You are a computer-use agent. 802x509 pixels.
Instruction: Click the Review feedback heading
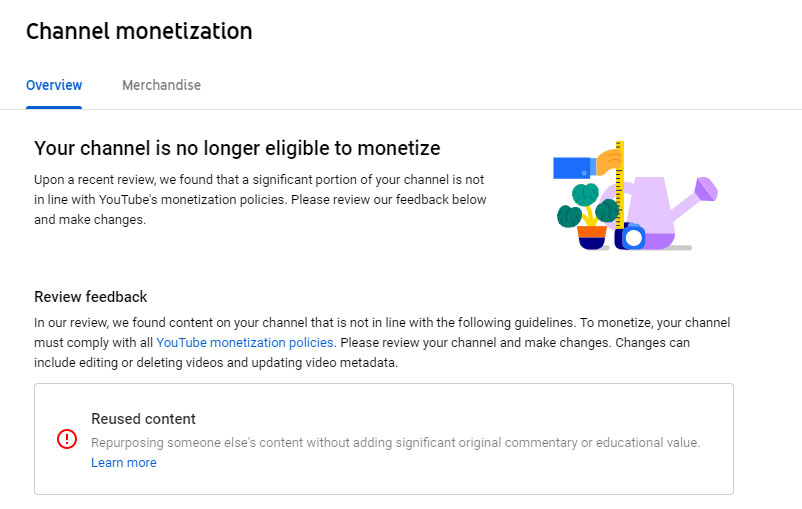pos(90,297)
